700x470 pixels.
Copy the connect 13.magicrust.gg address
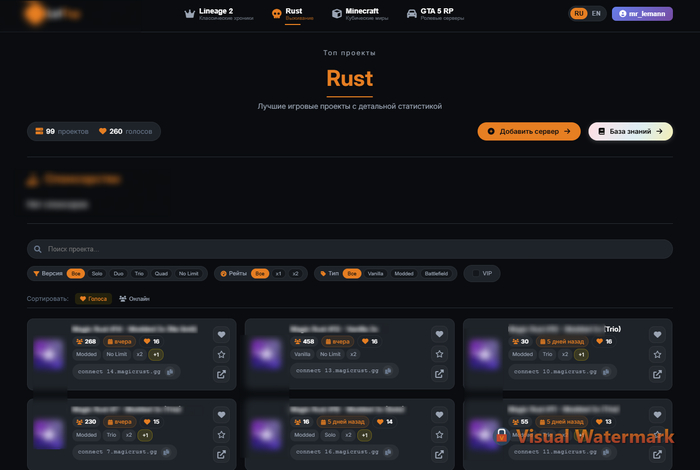pyautogui.click(x=388, y=370)
